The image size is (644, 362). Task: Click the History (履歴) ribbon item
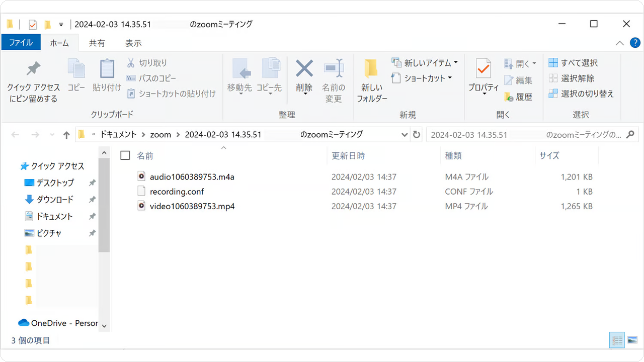click(518, 97)
